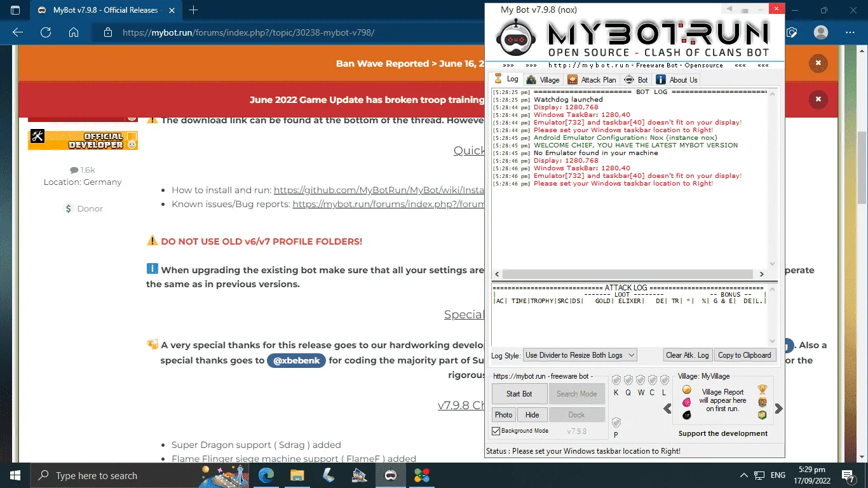Click the trophy icon in village report

click(763, 390)
